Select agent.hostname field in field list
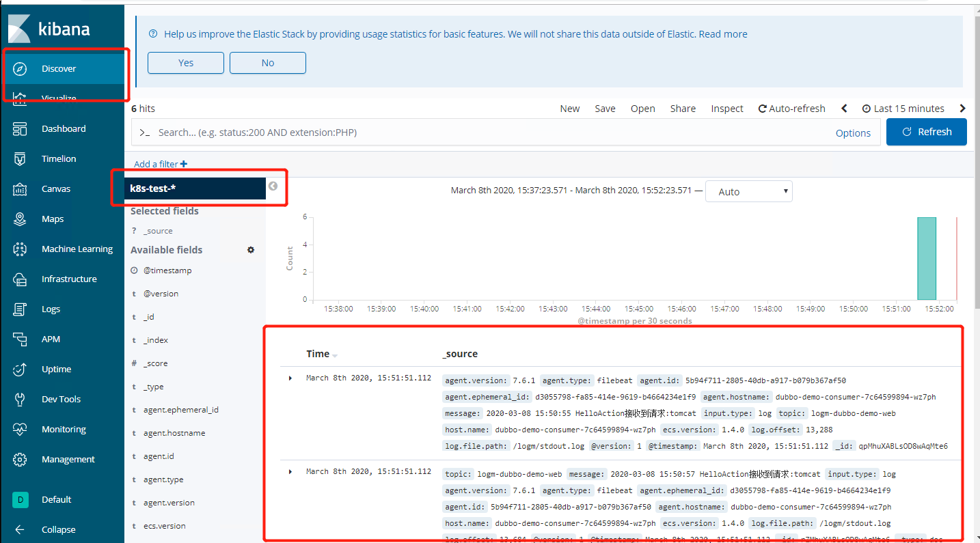This screenshot has width=980, height=543. point(174,433)
